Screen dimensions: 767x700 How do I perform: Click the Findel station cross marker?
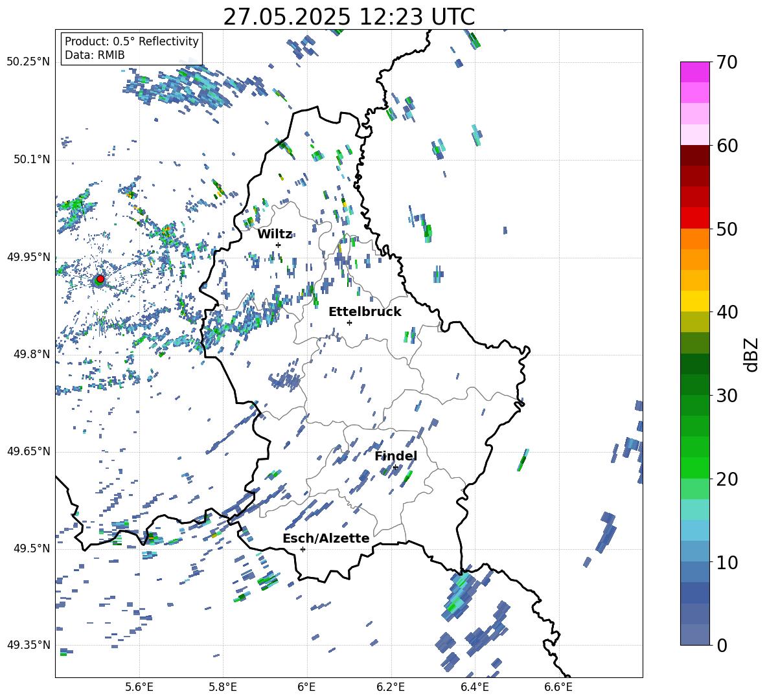[395, 468]
